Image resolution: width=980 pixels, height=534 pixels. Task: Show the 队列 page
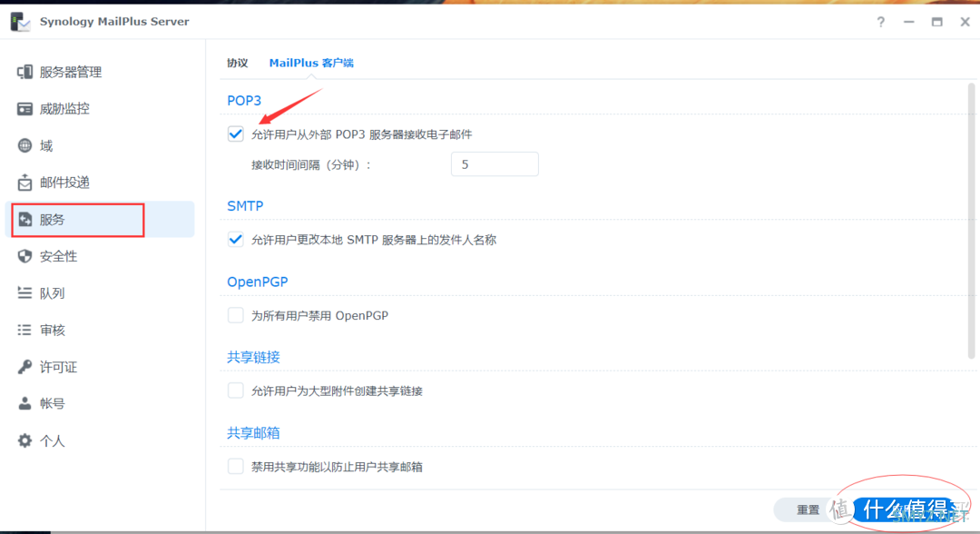coord(100,292)
